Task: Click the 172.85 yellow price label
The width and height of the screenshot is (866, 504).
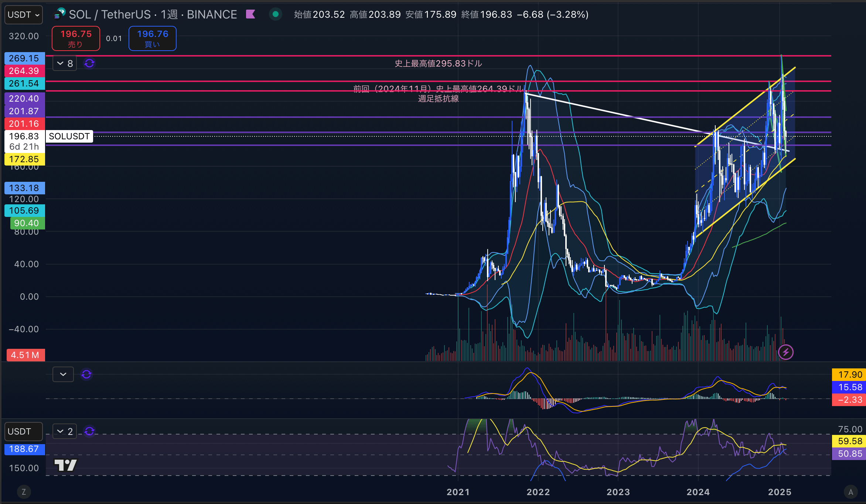Action: [24, 159]
